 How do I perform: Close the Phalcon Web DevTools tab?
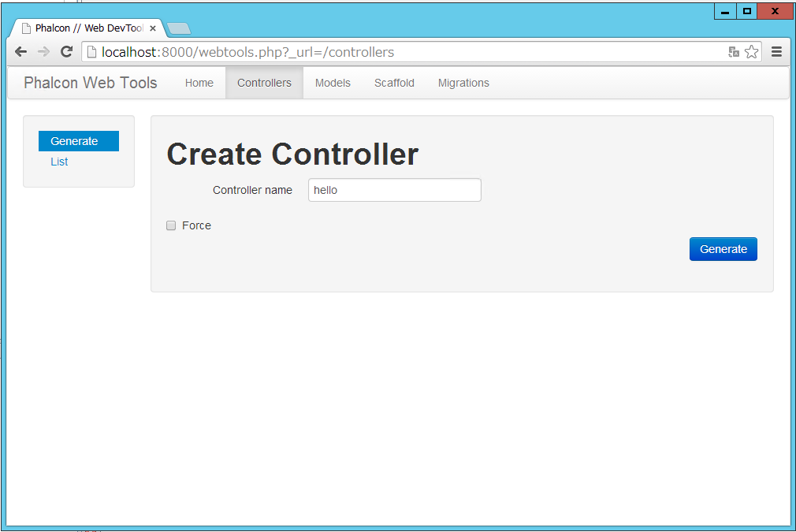click(x=153, y=28)
